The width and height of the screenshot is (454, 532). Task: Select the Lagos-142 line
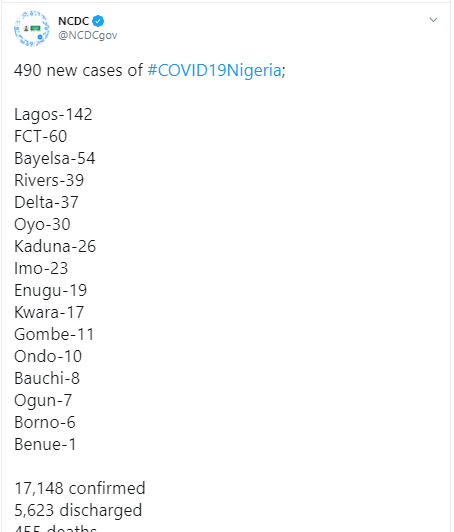click(53, 115)
